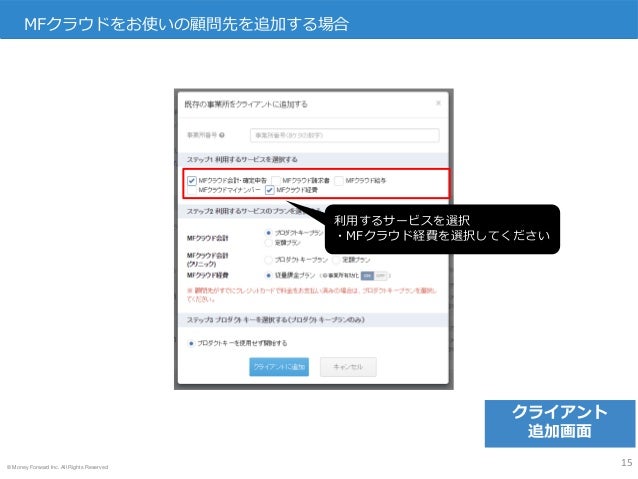The height and width of the screenshot is (479, 638).
Task: Check the MFクラウド給与 checkbox
Action: click(339, 180)
